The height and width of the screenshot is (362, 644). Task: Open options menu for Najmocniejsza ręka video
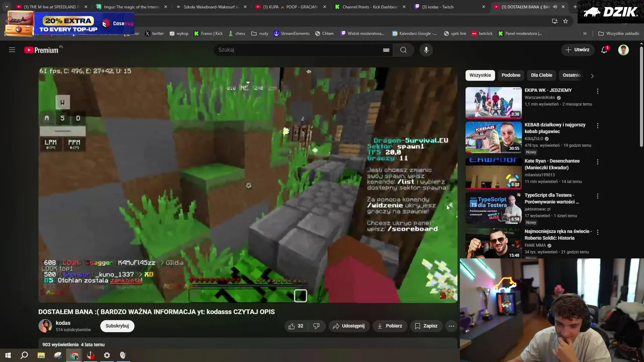click(598, 232)
